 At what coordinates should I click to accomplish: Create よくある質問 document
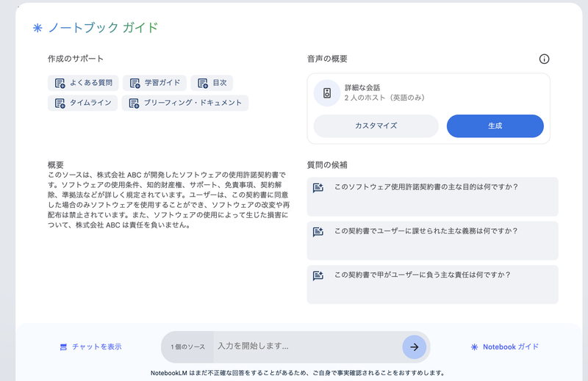point(82,83)
